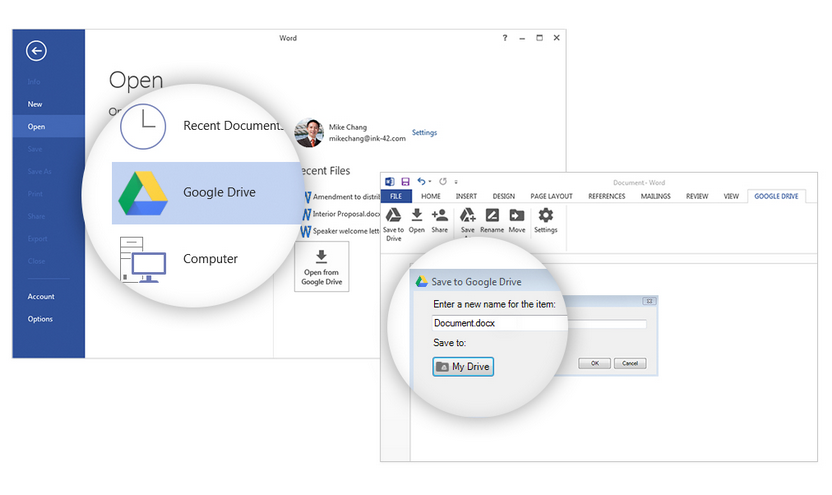The image size is (832, 495).
Task: Click the Redo icon in quick access toolbar
Action: [x=443, y=181]
